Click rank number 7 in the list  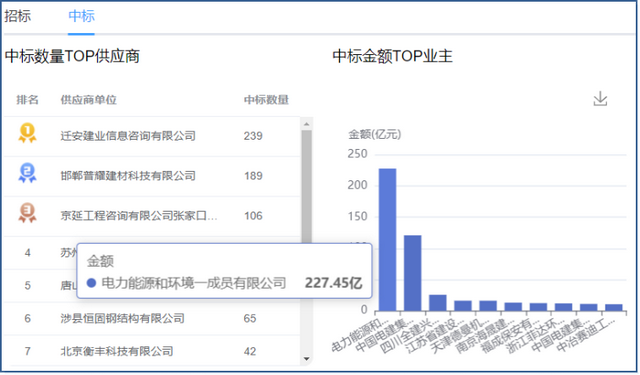(x=27, y=351)
